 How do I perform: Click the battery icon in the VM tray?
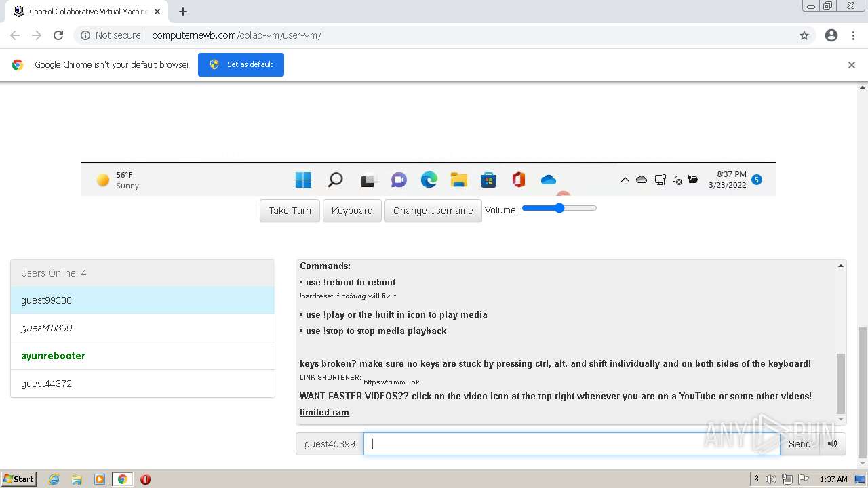click(x=693, y=180)
